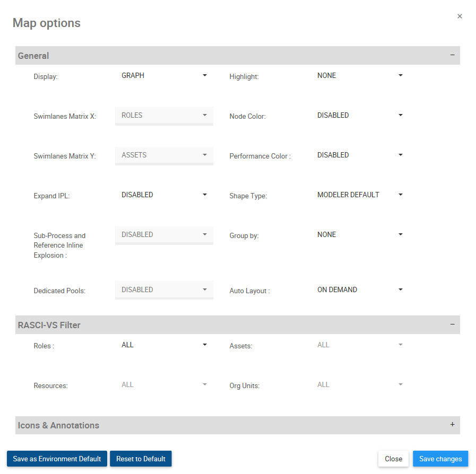Click the Map options title
The height and width of the screenshot is (474, 476).
tap(47, 23)
